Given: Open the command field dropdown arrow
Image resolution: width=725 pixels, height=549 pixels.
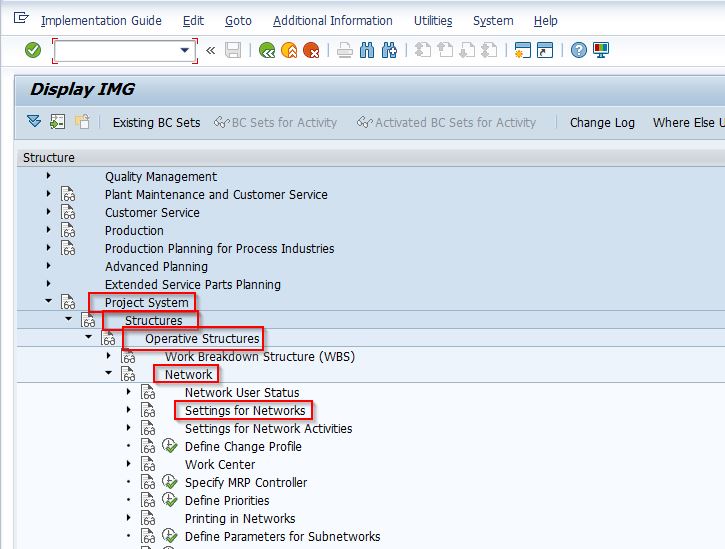Looking at the screenshot, I should pyautogui.click(x=185, y=50).
